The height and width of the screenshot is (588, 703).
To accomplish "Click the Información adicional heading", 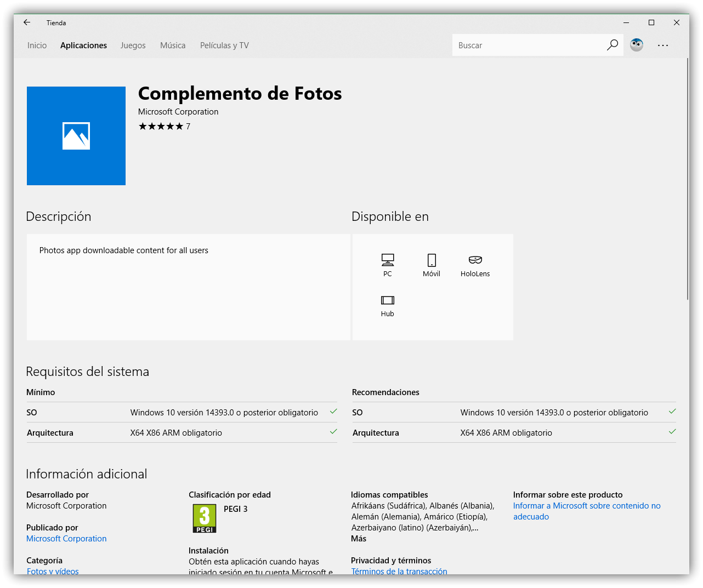I will click(87, 474).
